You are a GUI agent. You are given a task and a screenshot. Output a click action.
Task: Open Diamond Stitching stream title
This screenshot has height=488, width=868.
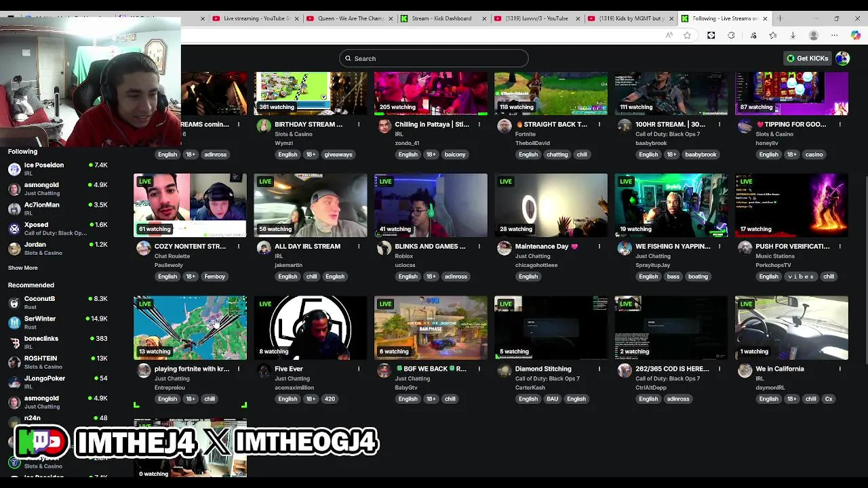point(543,369)
